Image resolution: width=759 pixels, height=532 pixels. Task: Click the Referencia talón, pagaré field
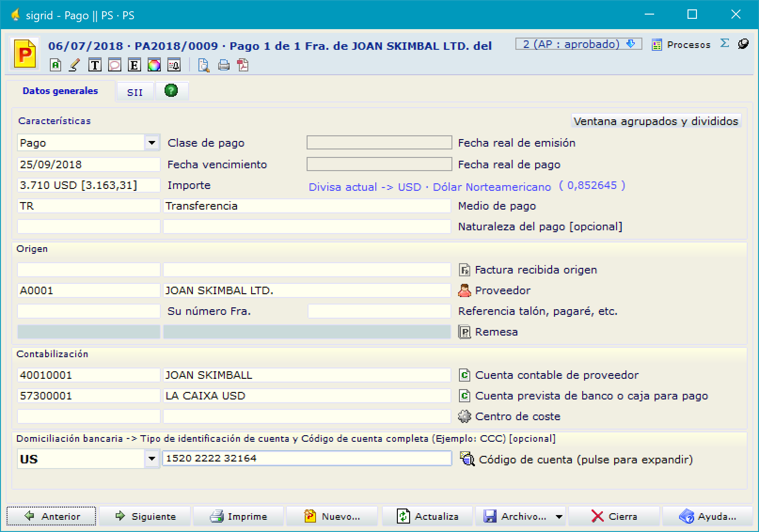pos(379,311)
